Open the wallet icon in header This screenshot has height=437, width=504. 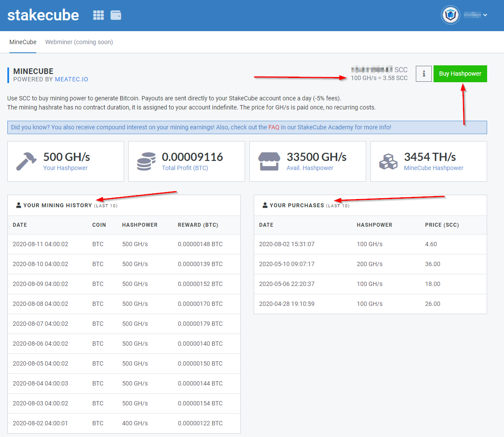click(116, 15)
